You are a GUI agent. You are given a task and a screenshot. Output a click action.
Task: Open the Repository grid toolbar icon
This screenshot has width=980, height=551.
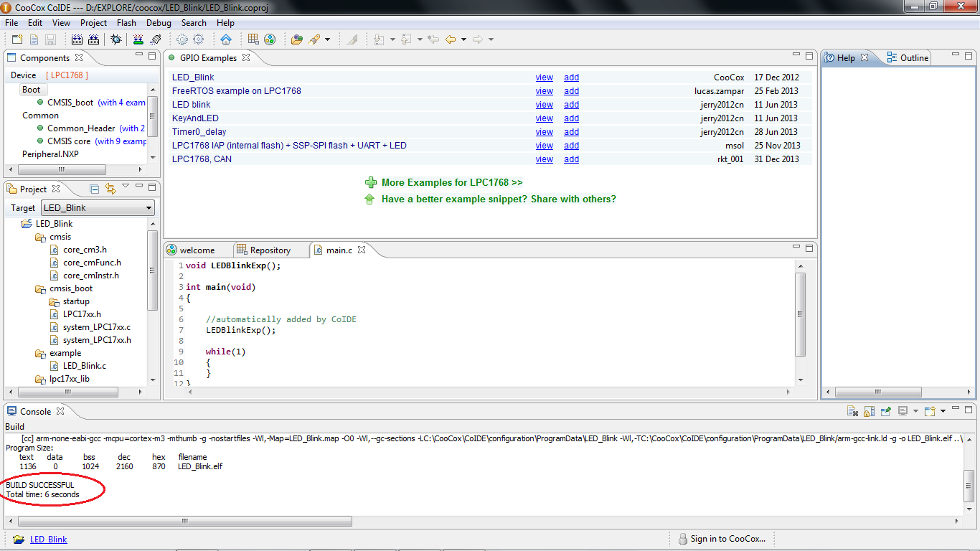pos(253,39)
